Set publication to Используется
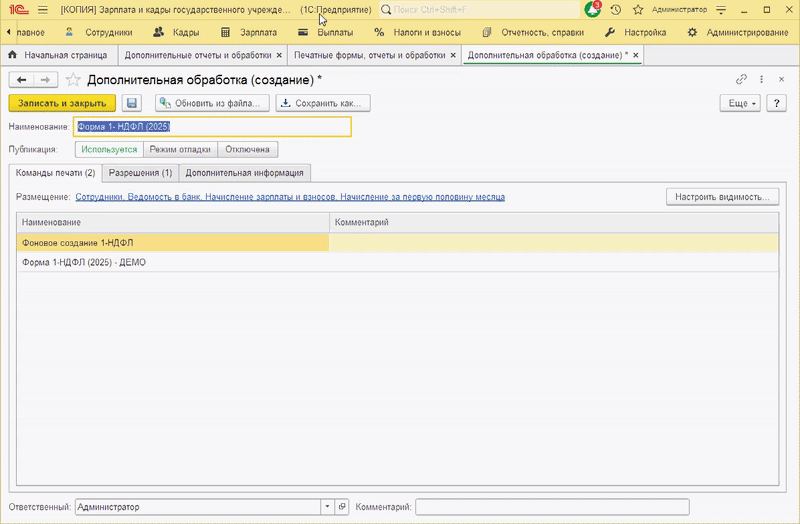The image size is (800, 524). 109,149
